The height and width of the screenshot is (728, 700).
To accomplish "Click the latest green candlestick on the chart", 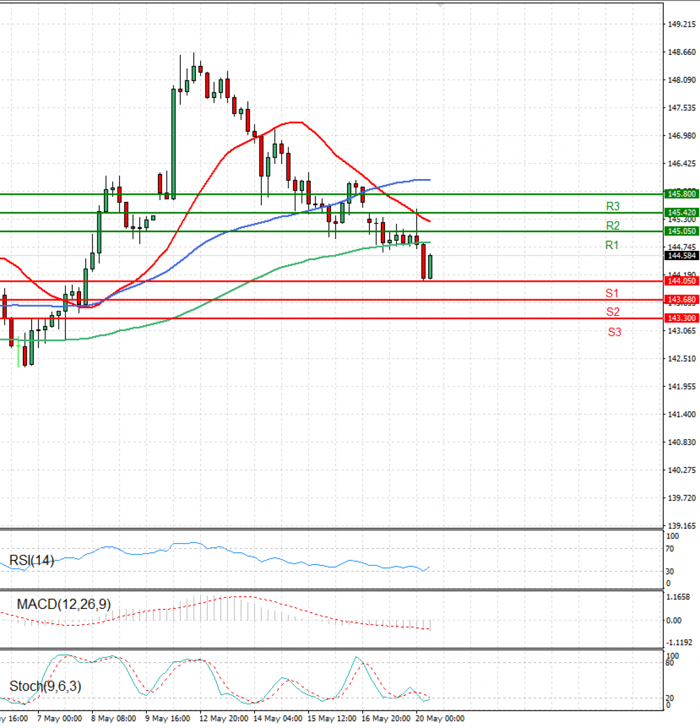I will [430, 267].
